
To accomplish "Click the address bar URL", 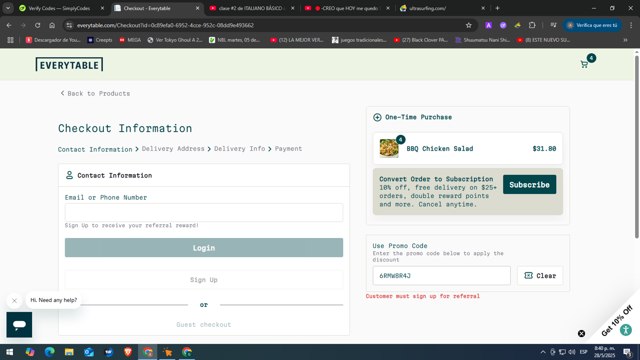I will tap(165, 25).
